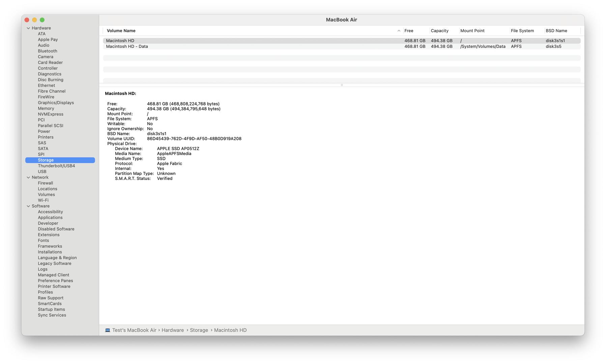Open Bluetooth hardware info
This screenshot has width=606, height=364.
pyautogui.click(x=48, y=51)
